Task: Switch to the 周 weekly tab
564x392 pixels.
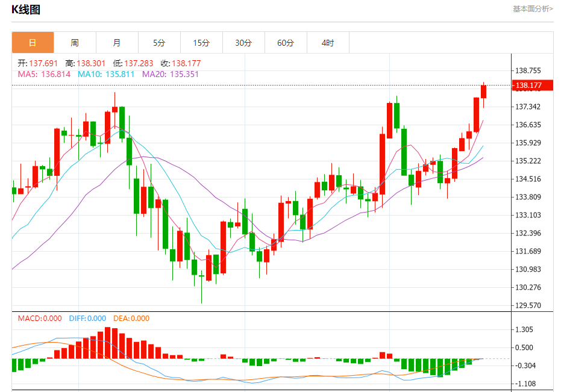Action: [x=75, y=43]
